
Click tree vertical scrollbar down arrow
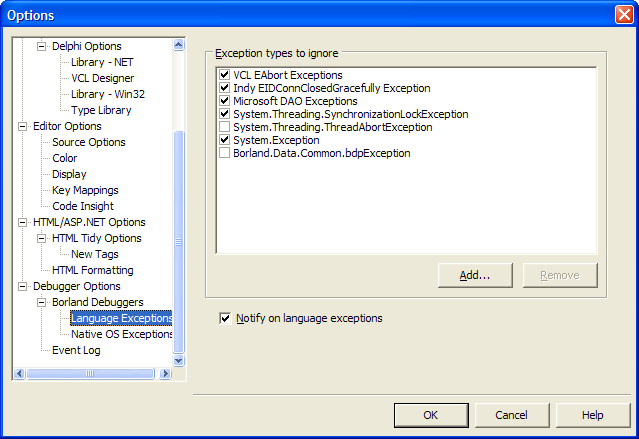pyautogui.click(x=178, y=360)
